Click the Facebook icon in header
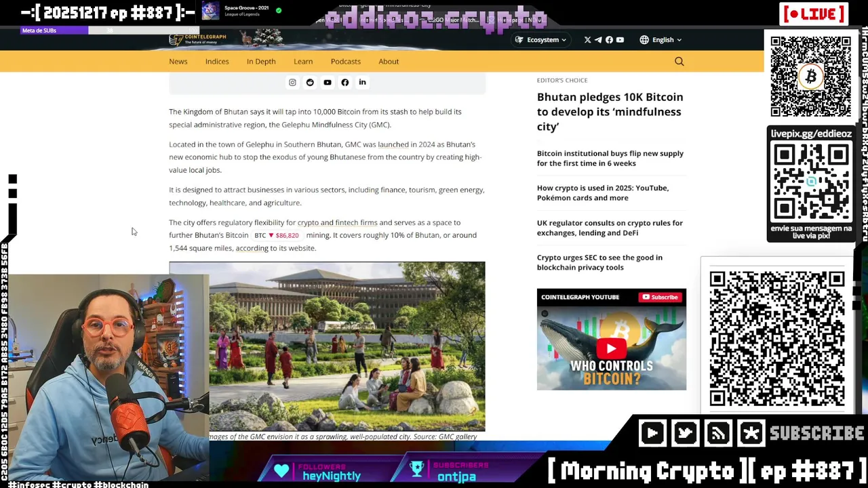Viewport: 868px width, 488px height. click(x=609, y=40)
